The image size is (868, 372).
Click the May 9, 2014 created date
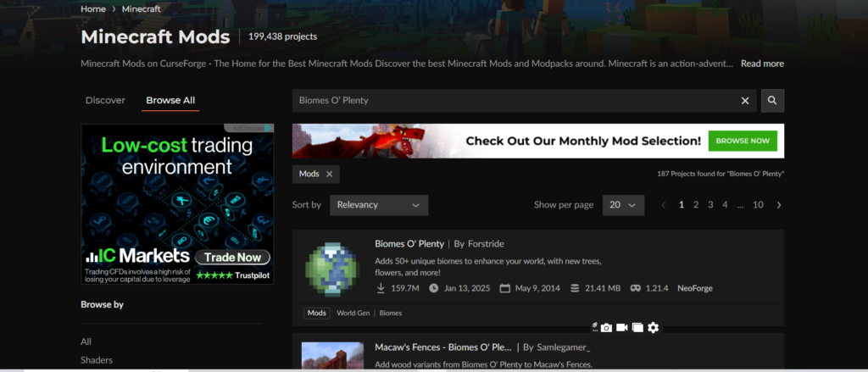click(537, 288)
